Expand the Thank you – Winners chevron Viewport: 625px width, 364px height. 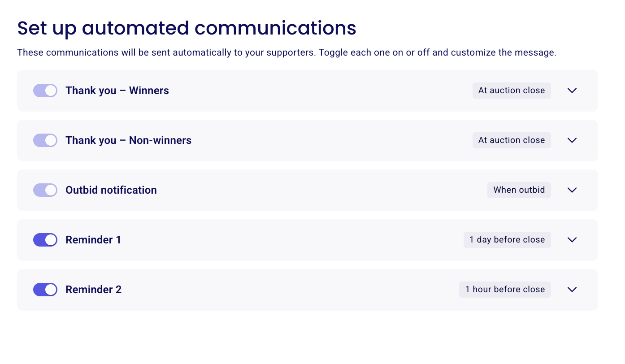coord(572,91)
